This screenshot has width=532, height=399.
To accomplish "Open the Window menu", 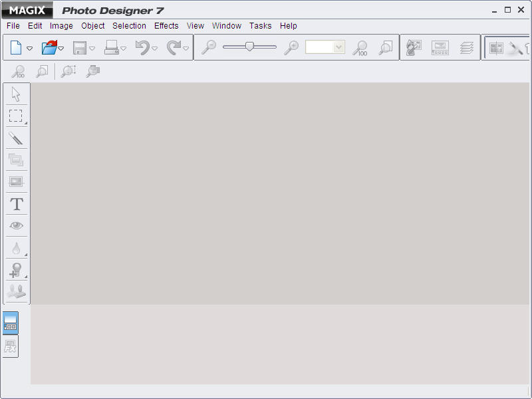I will tap(227, 26).
